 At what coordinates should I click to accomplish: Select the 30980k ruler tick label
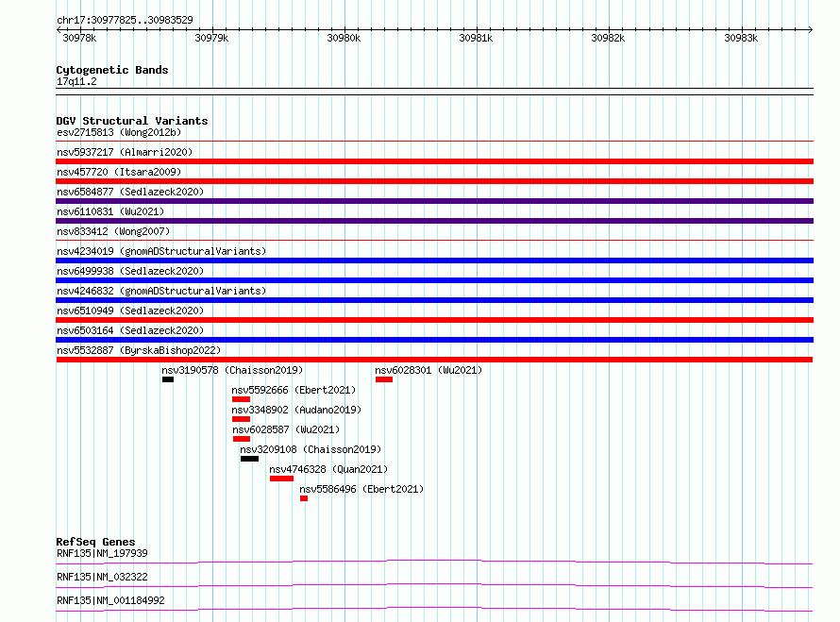tap(344, 38)
